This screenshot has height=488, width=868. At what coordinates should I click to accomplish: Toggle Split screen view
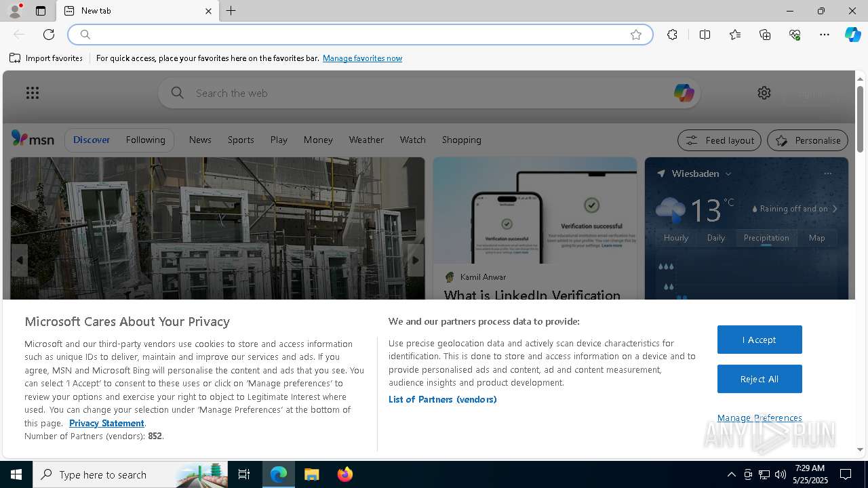[x=705, y=35]
